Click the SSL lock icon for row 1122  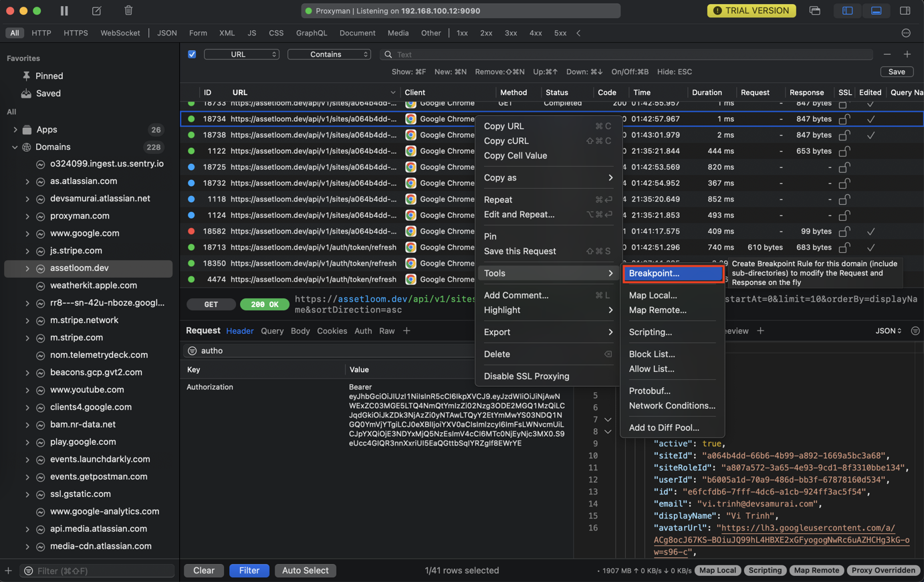(x=844, y=151)
